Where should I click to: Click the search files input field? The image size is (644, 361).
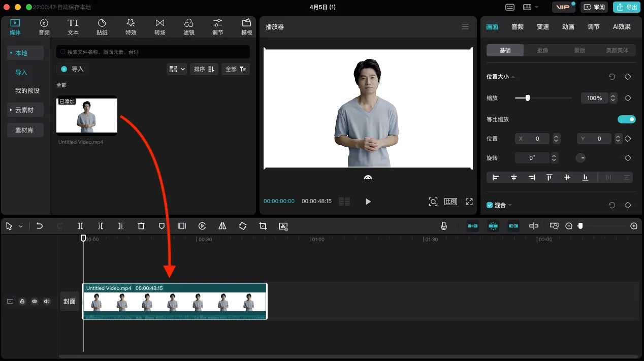click(x=153, y=52)
